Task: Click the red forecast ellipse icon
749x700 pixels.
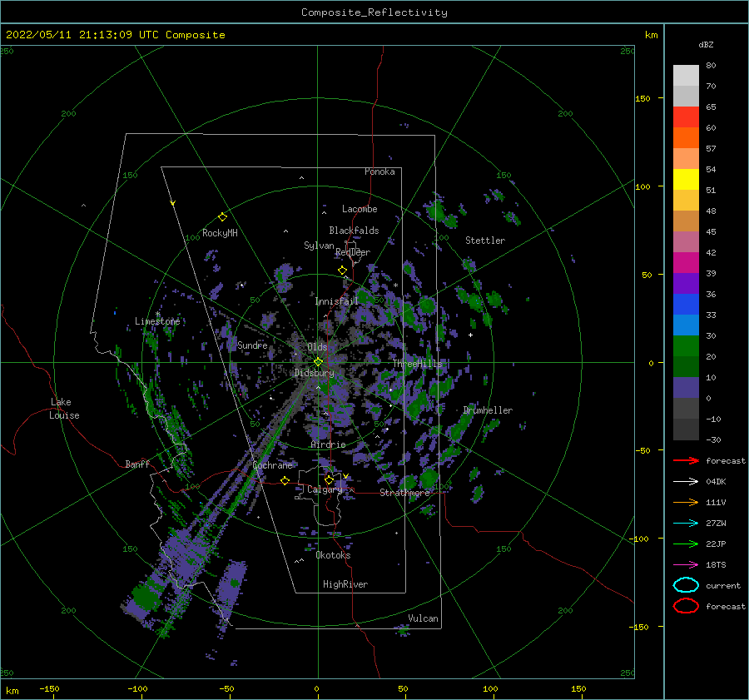Action: click(x=686, y=606)
